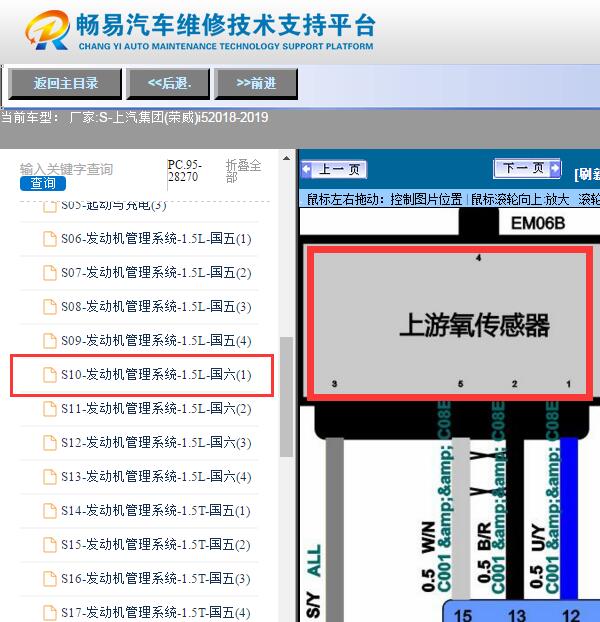
Task: Click the document icon beside S08 entry
Action: tap(50, 307)
